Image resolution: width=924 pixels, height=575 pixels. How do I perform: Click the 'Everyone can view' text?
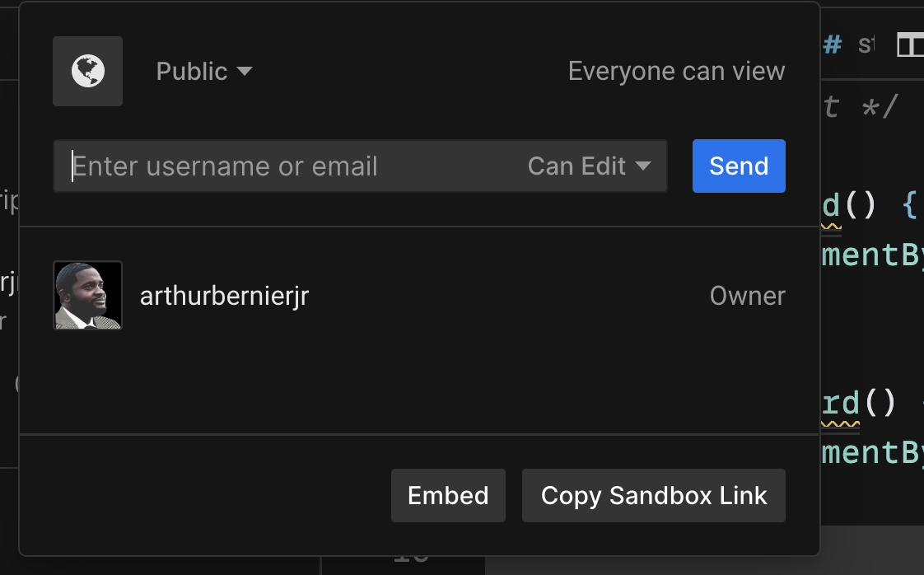point(676,72)
